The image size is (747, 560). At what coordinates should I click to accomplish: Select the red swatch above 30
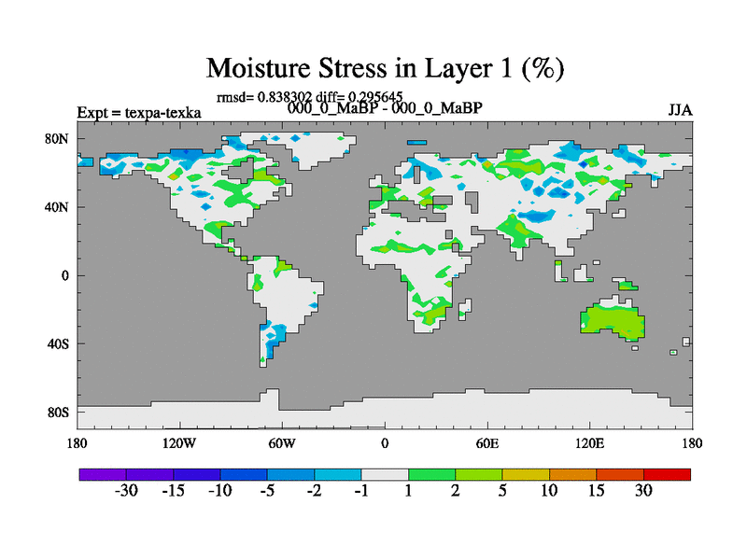coord(667,474)
